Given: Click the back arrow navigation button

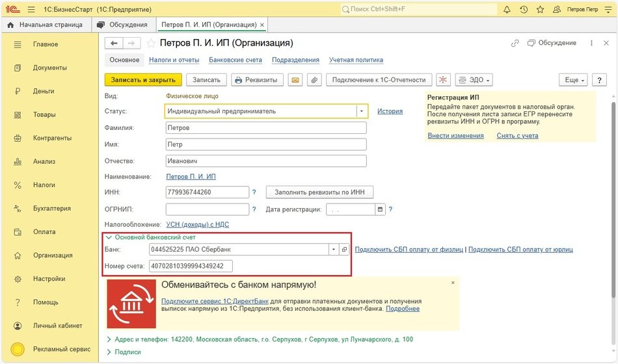Looking at the screenshot, I should pos(114,43).
